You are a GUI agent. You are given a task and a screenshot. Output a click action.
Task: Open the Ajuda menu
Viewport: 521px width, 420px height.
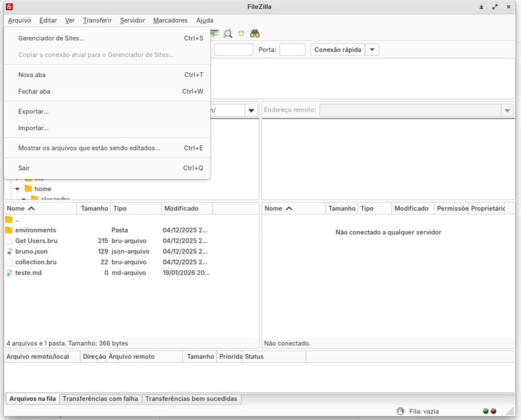pyautogui.click(x=204, y=20)
